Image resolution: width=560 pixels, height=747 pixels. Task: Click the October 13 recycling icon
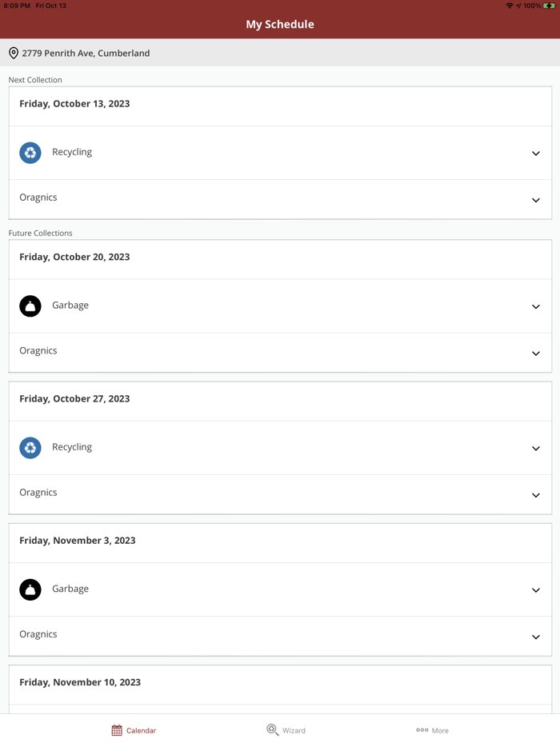point(30,153)
